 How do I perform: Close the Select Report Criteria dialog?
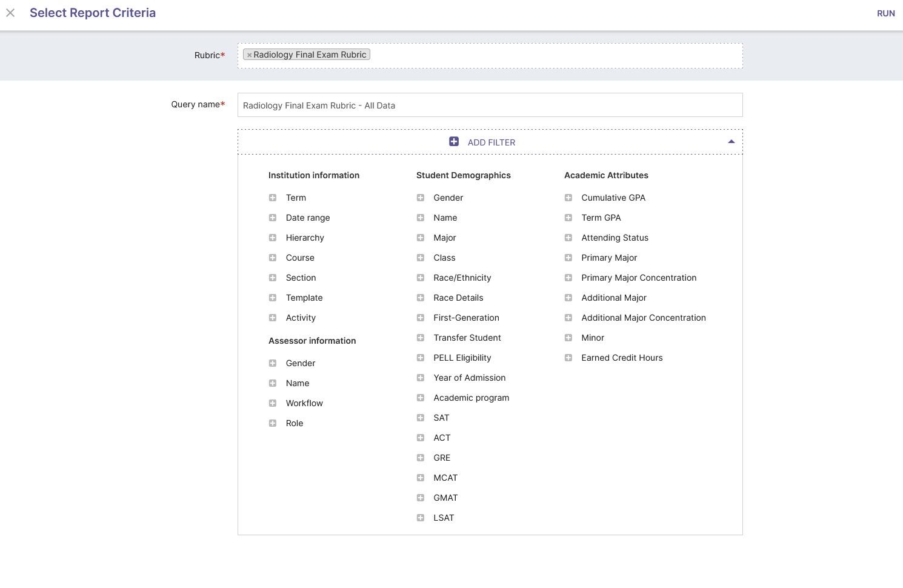click(x=10, y=13)
